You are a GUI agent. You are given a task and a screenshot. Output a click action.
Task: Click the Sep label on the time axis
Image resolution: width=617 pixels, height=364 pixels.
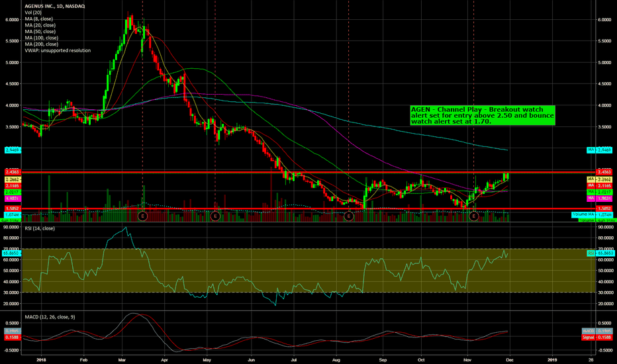click(383, 359)
